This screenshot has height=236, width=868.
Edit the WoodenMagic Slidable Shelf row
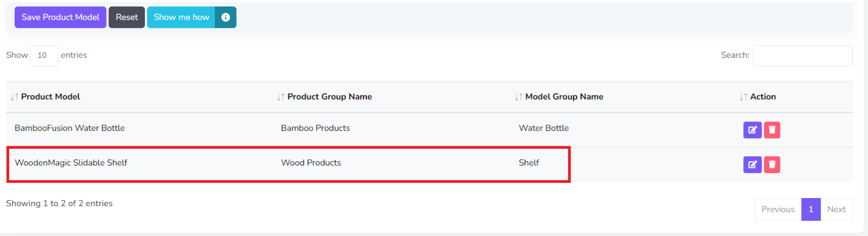tap(752, 164)
